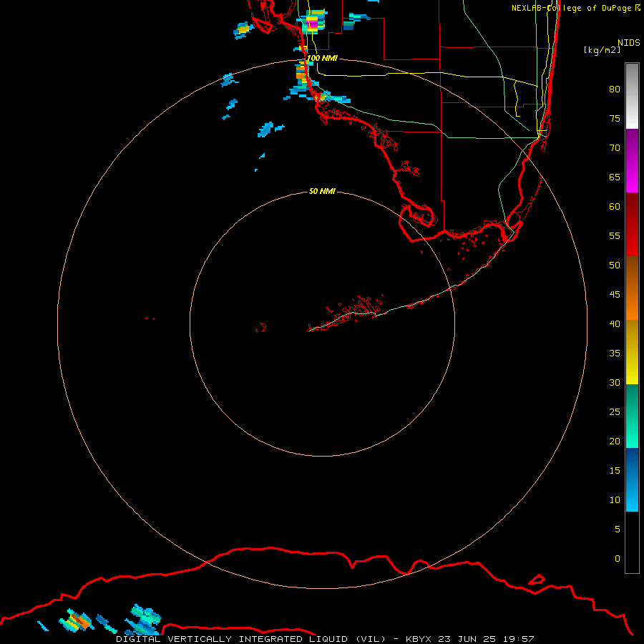Pick the black bottom segment of the color bar
644x644 pixels.
(632, 542)
